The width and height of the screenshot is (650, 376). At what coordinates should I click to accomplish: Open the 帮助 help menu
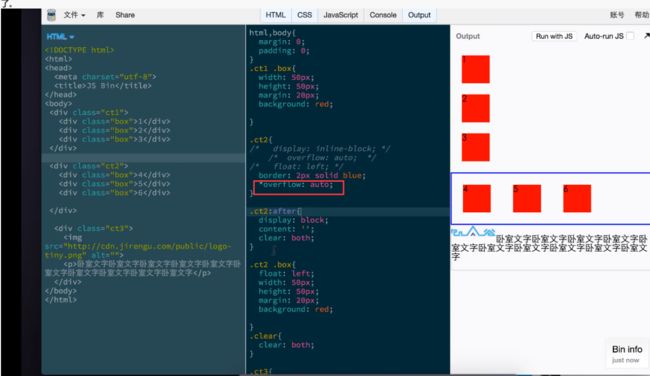[642, 15]
